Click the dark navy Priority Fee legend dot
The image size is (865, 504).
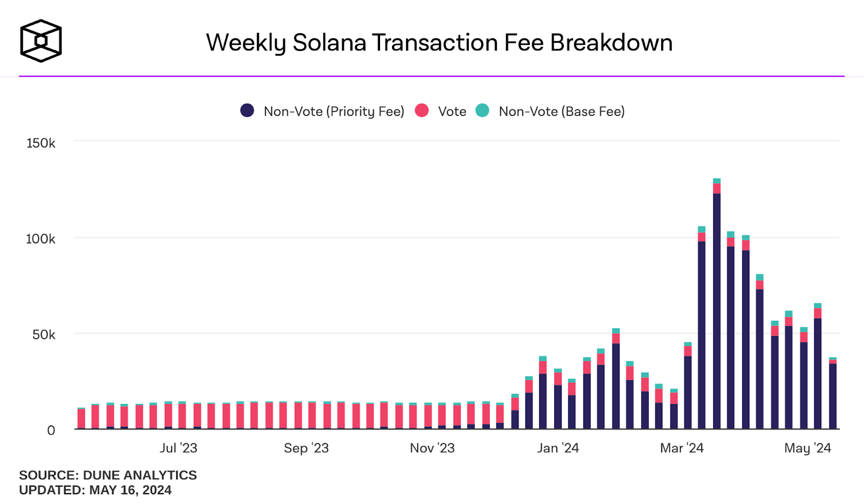click(x=247, y=111)
